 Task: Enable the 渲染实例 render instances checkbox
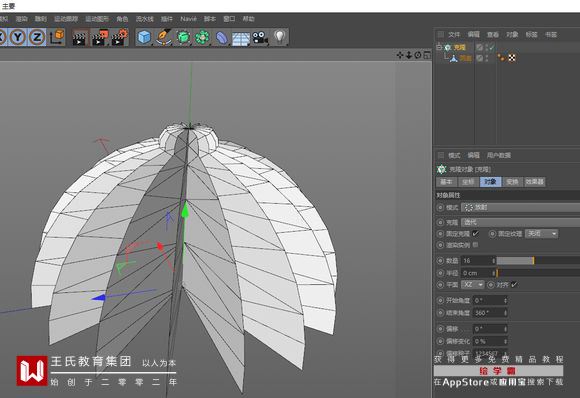click(476, 244)
